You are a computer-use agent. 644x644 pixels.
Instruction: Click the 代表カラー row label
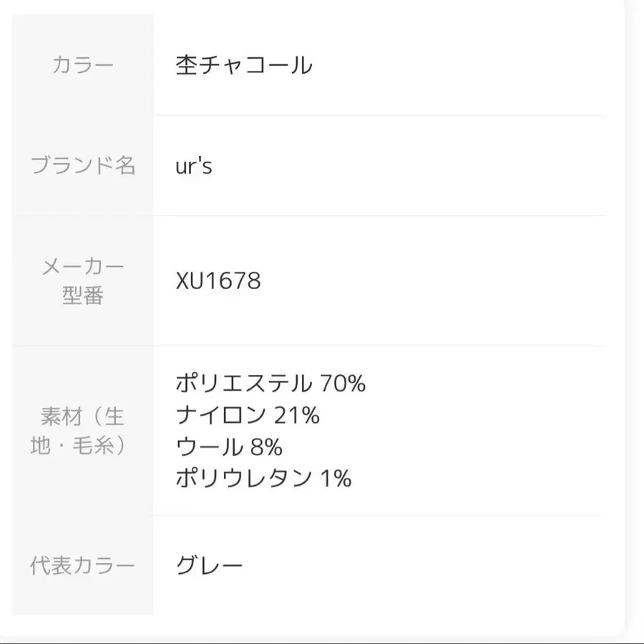(83, 567)
